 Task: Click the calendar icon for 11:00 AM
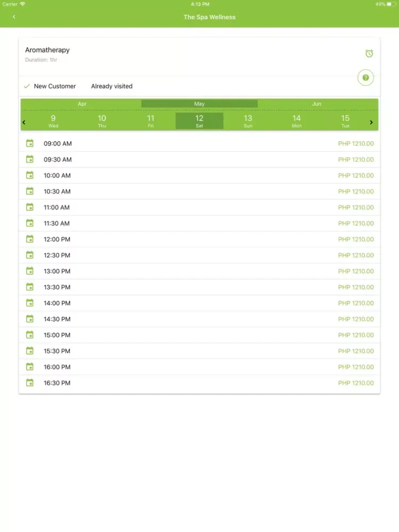point(30,207)
